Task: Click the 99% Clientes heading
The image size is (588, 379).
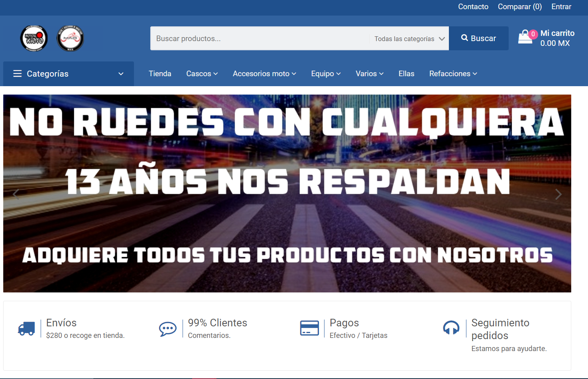Action: (218, 323)
